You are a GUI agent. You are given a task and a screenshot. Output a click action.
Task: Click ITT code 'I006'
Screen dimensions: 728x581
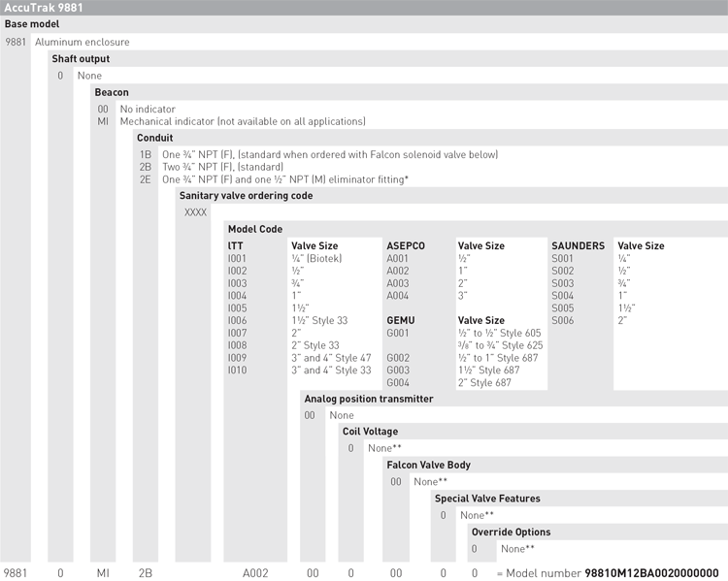tap(237, 321)
